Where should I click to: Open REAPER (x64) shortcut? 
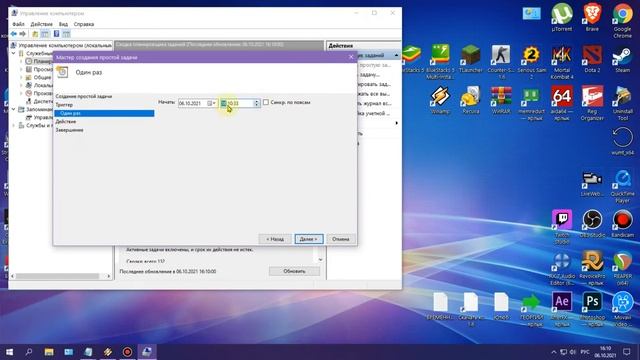click(x=622, y=268)
